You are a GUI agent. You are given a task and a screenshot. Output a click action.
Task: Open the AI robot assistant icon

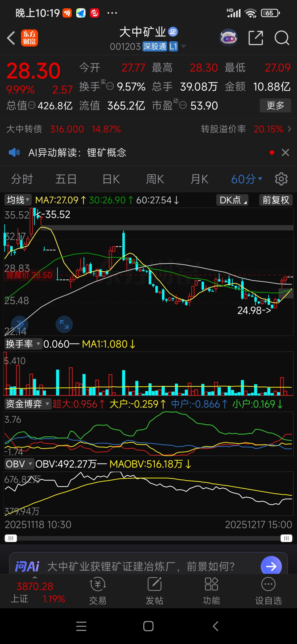point(229,38)
